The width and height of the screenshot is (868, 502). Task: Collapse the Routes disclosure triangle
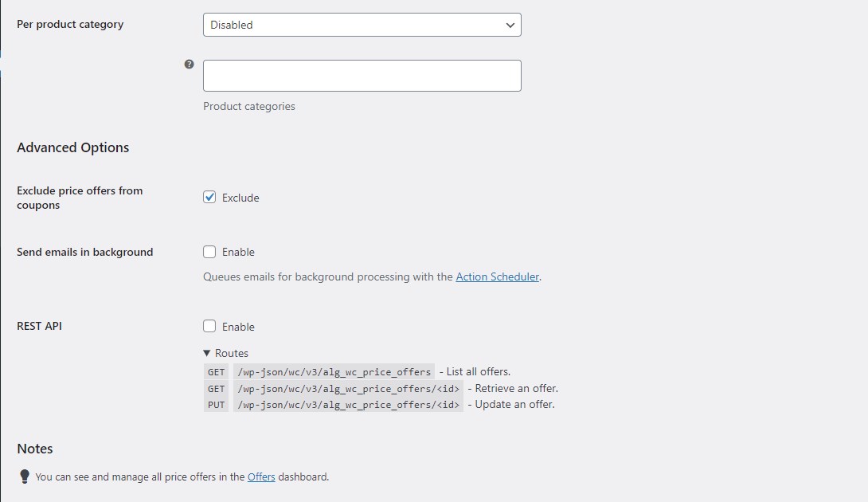pyautogui.click(x=206, y=353)
